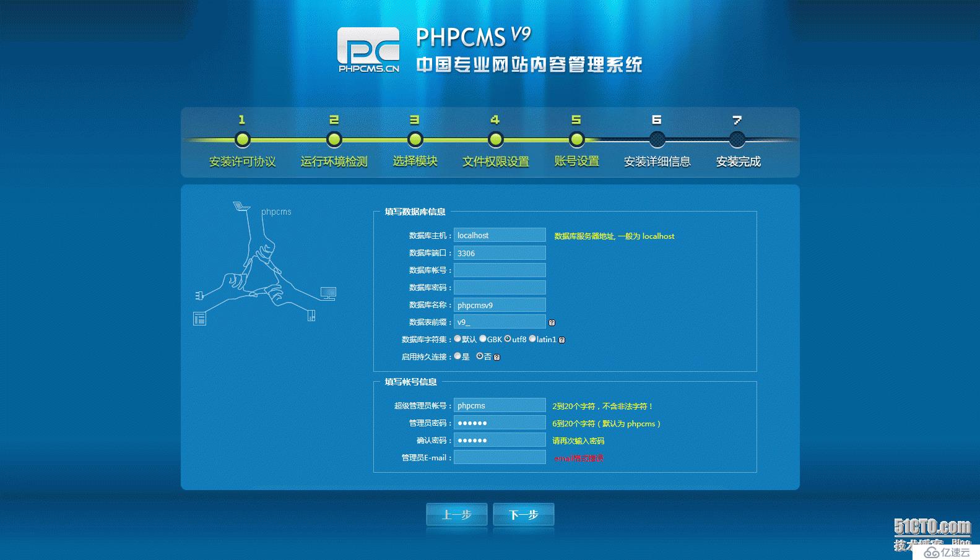Image resolution: width=980 pixels, height=560 pixels.
Task: Focus the 管理员密码 password field
Action: click(500, 423)
